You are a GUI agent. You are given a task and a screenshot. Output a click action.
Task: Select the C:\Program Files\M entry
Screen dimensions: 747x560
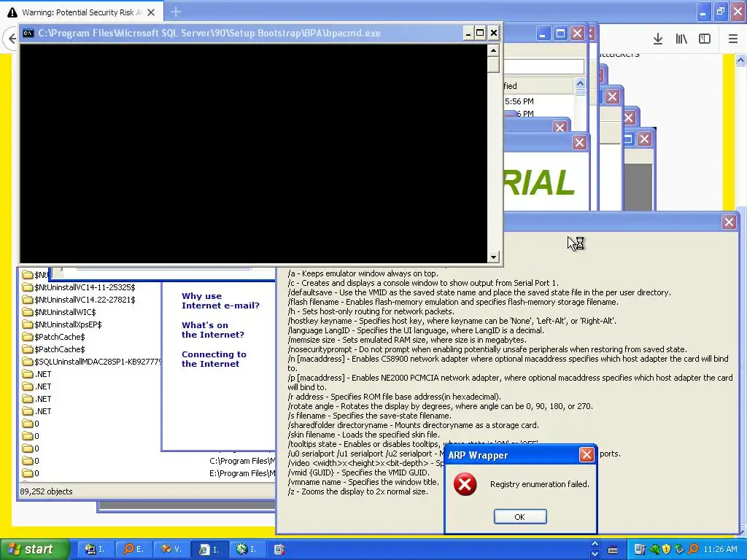[x=242, y=461]
